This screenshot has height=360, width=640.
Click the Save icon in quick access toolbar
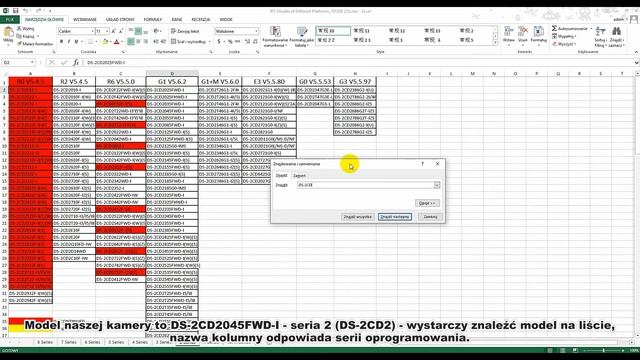pyautogui.click(x=16, y=11)
